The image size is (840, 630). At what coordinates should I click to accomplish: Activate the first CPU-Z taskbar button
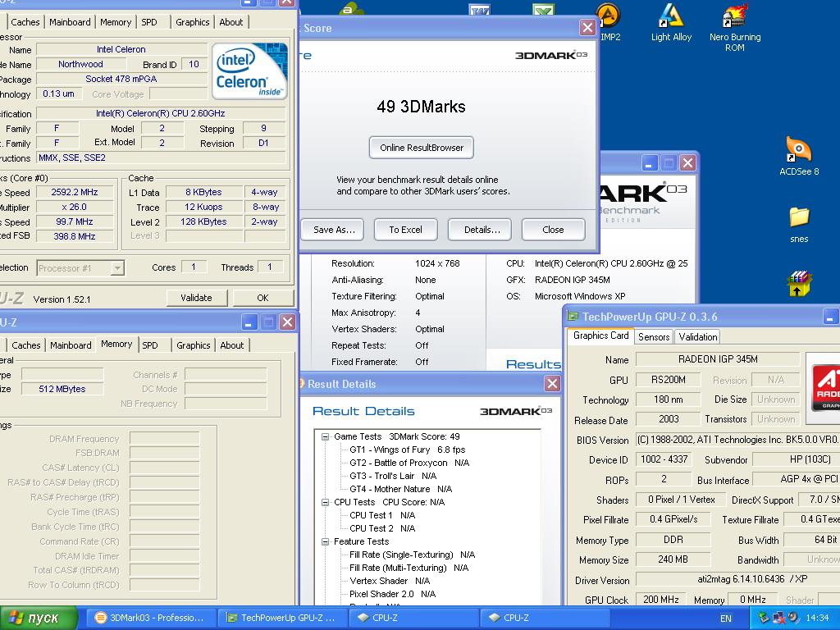click(x=413, y=618)
